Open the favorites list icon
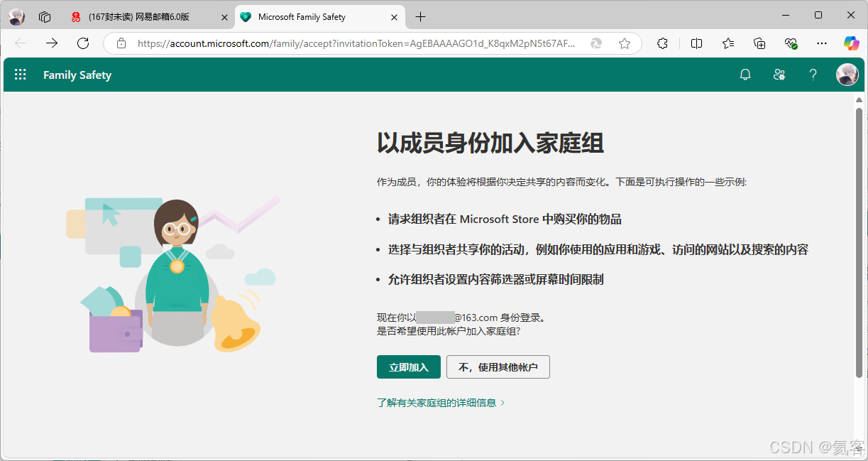The width and height of the screenshot is (868, 461). (728, 43)
